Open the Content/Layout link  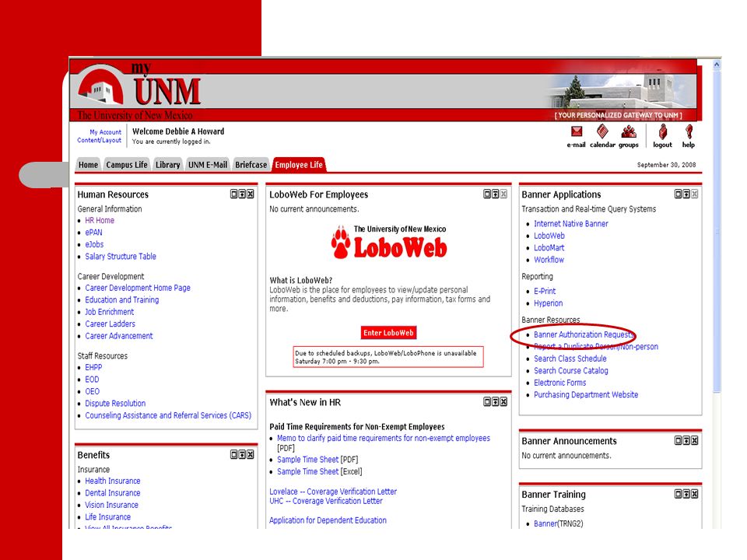(x=99, y=141)
